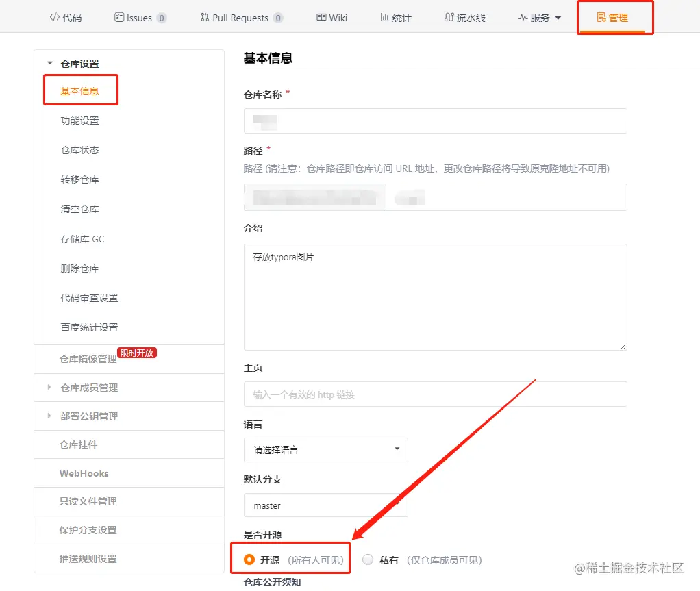This screenshot has width=700, height=591.
Task: Open the Issues tab
Action: [x=140, y=18]
